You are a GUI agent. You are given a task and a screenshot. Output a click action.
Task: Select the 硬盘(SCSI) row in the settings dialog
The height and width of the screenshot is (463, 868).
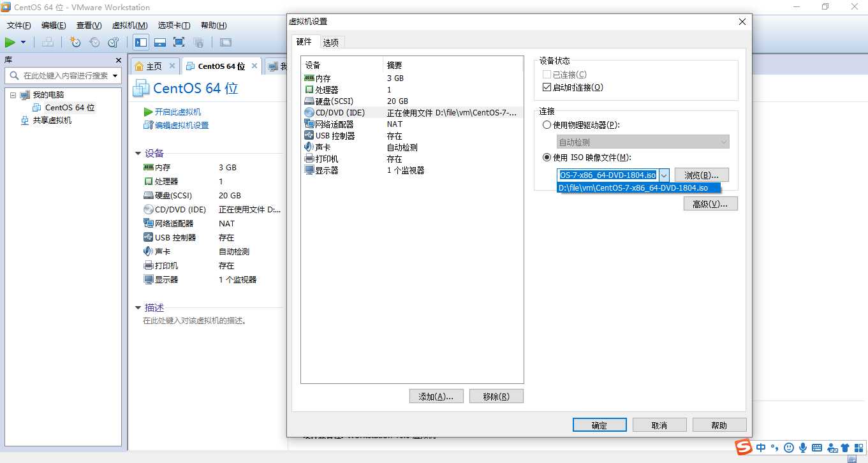pyautogui.click(x=412, y=101)
